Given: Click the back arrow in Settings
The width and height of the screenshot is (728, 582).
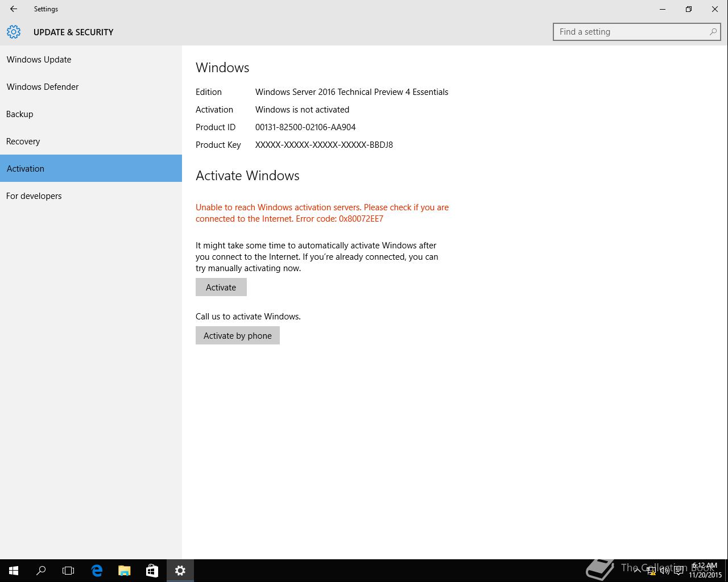Looking at the screenshot, I should [14, 9].
